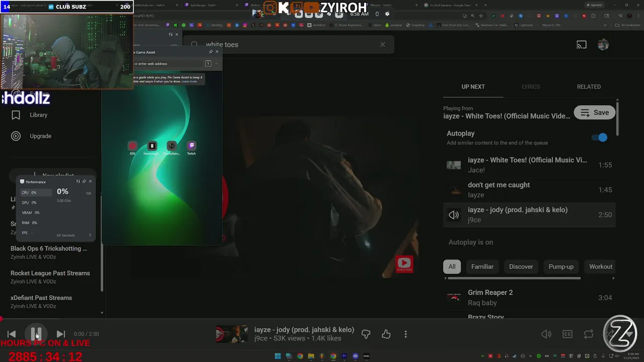Open Discord from the taskbar
The image size is (644, 362).
point(356,356)
